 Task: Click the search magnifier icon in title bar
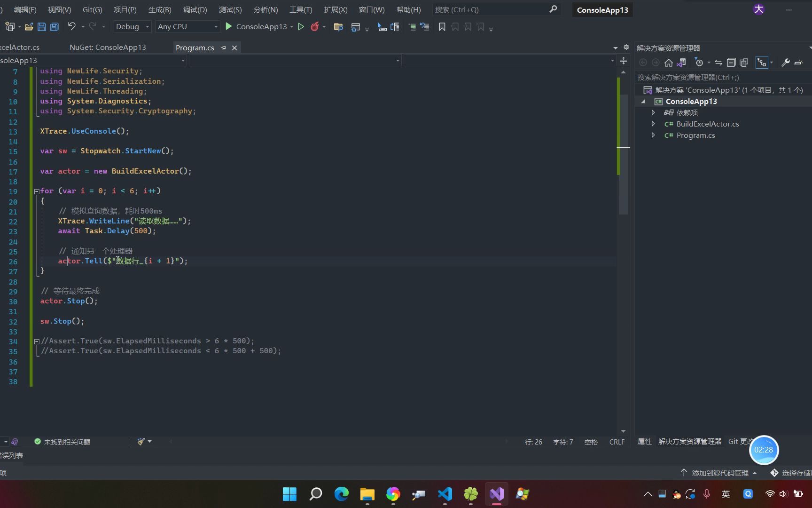553,9
